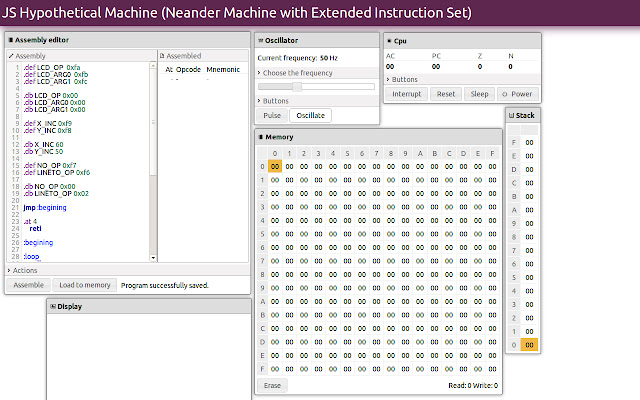This screenshot has width=640, height=400.
Task: Click the Memory panel icon
Action: click(x=261, y=137)
